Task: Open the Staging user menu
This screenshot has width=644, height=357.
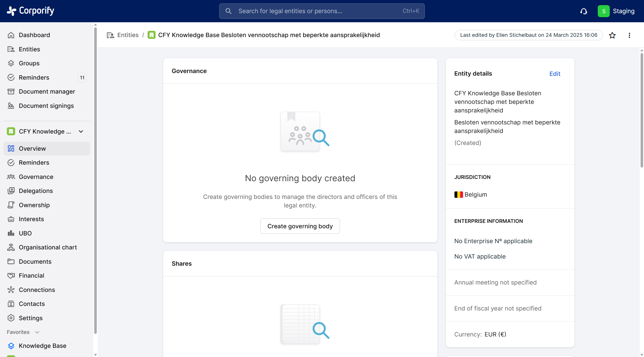Action: tap(623, 11)
